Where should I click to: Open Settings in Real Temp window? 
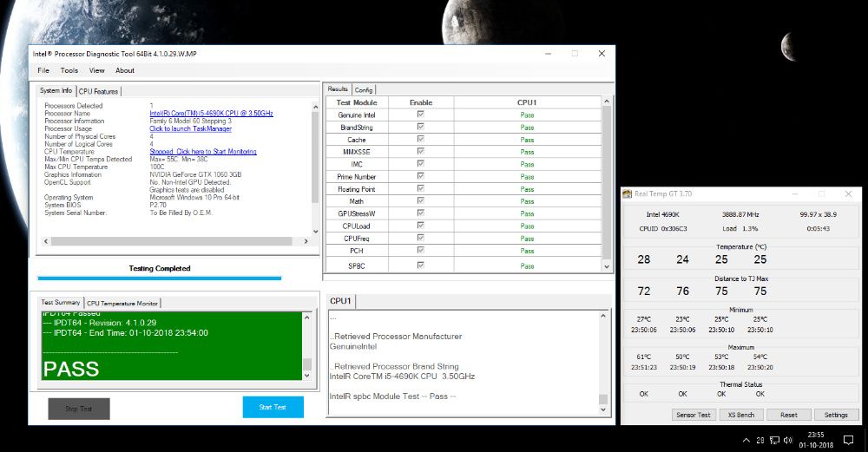pyautogui.click(x=836, y=415)
